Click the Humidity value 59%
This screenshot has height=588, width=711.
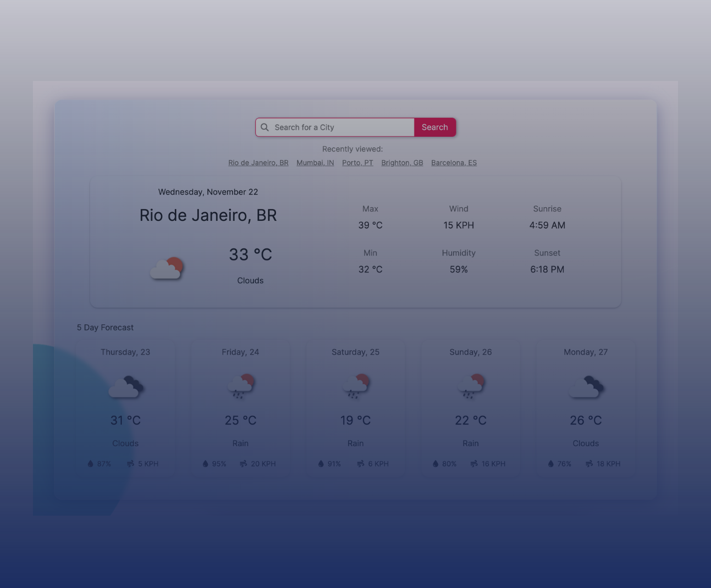(x=459, y=269)
